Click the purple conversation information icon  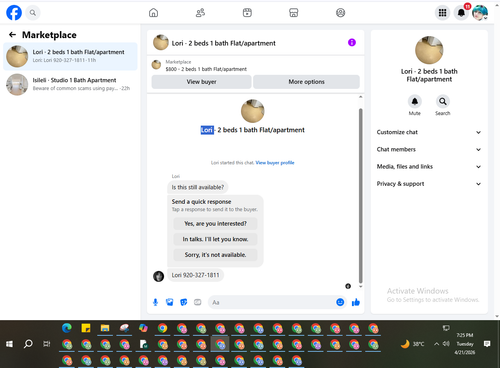tap(352, 42)
